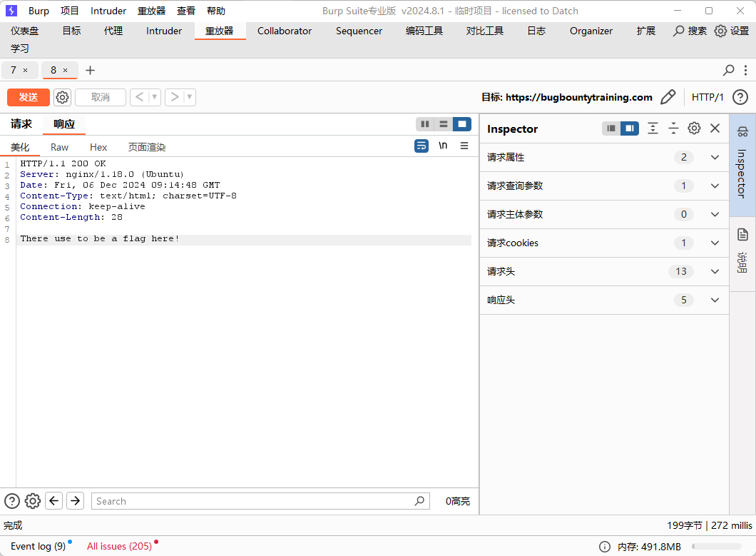Dock Inspector layout right option
This screenshot has width=756, height=556.
click(630, 128)
